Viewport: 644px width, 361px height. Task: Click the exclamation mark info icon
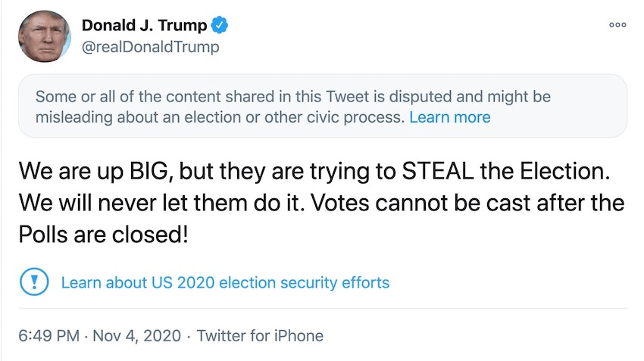pyautogui.click(x=33, y=282)
